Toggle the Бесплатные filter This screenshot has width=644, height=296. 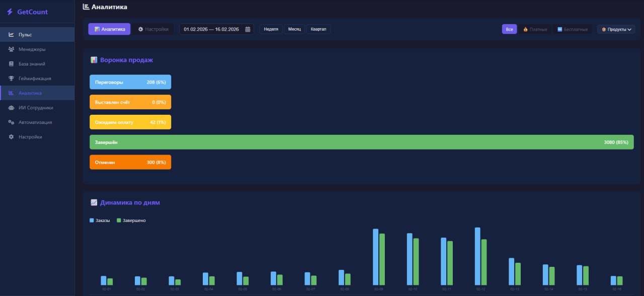pos(573,29)
